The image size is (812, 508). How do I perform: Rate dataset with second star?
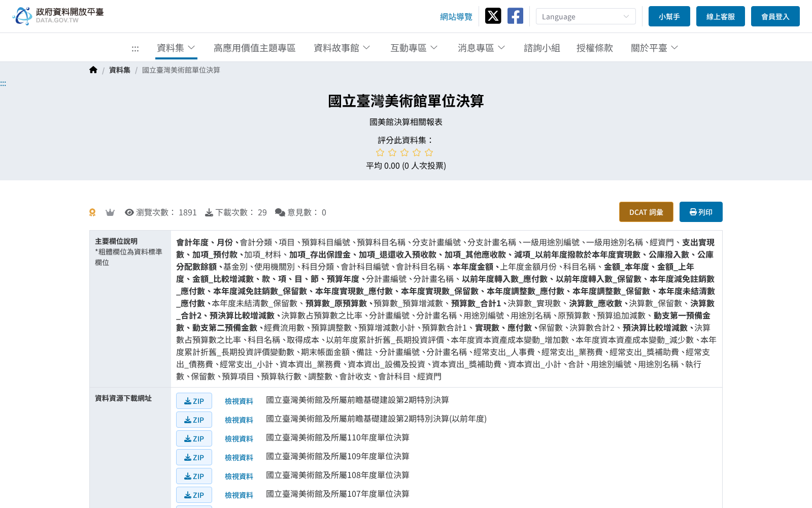pyautogui.click(x=392, y=152)
